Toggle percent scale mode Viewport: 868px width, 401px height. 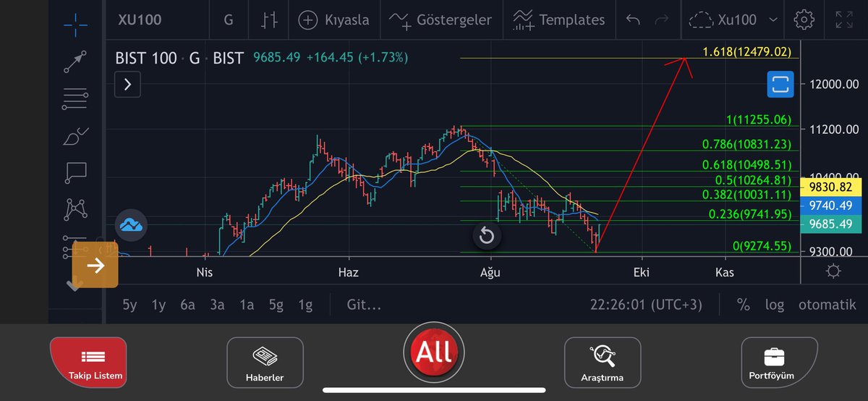pos(744,305)
